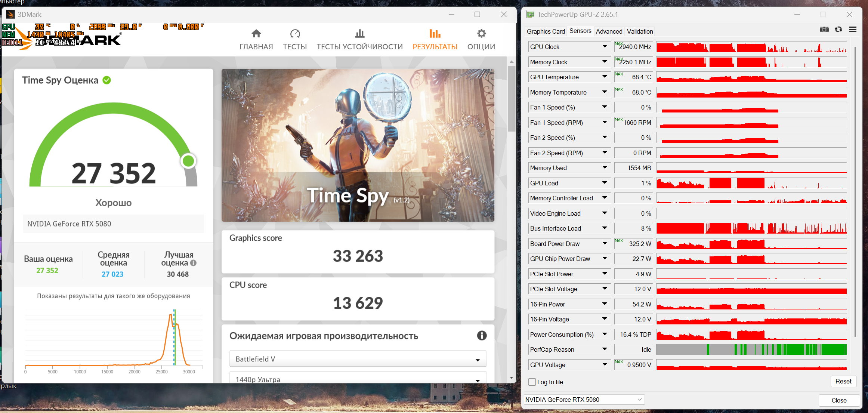Open GPU-Z hamburger menu icon
Screen dimensions: 868x413
(x=853, y=30)
